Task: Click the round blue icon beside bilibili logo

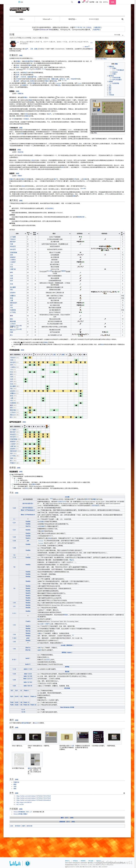Action: pyautogui.click(x=28, y=863)
